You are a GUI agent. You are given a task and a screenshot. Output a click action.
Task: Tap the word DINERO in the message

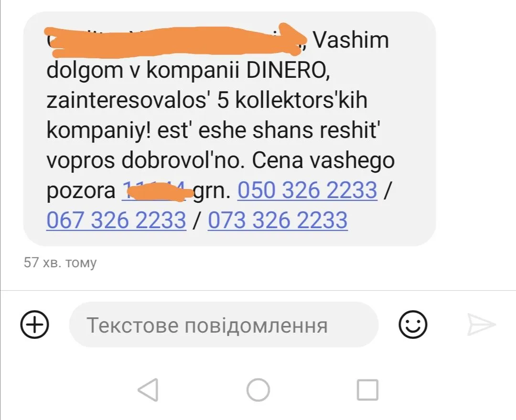(x=288, y=70)
